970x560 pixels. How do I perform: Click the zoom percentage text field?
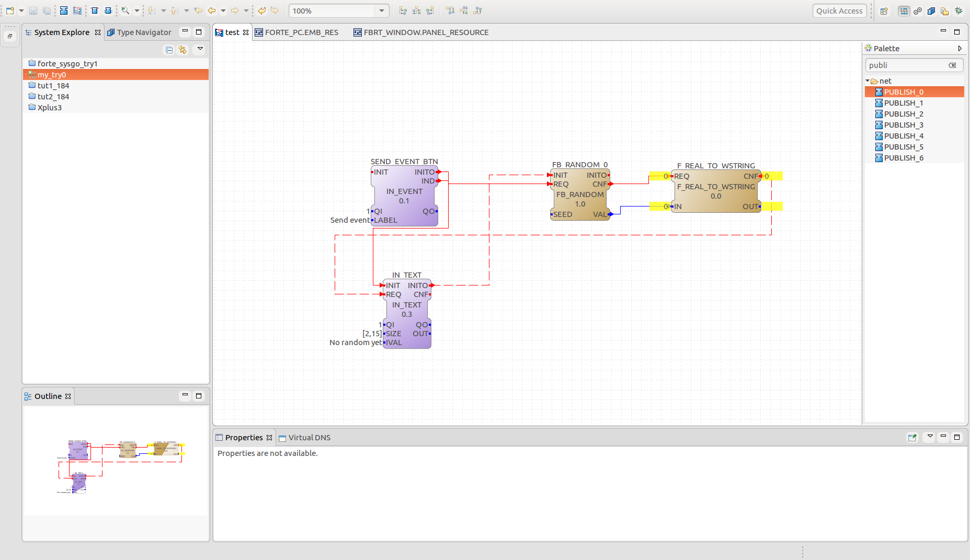pos(333,10)
